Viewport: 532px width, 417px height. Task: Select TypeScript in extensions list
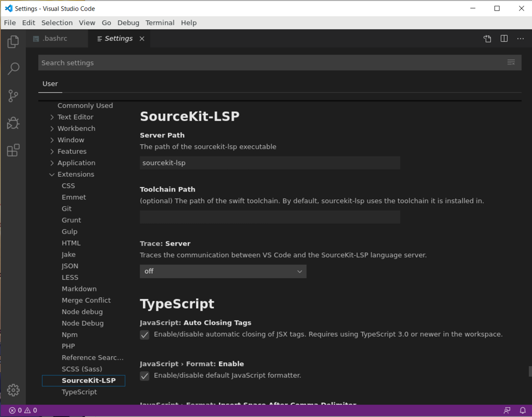79,392
